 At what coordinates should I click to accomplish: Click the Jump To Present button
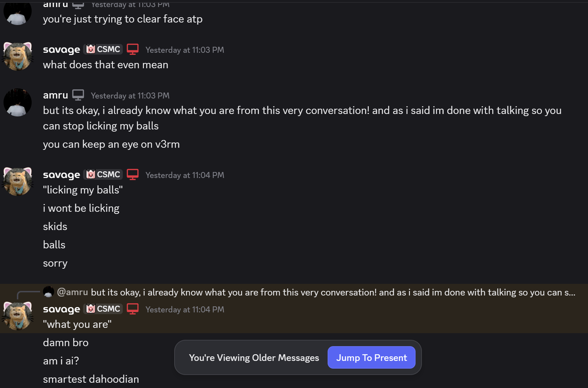coord(371,357)
